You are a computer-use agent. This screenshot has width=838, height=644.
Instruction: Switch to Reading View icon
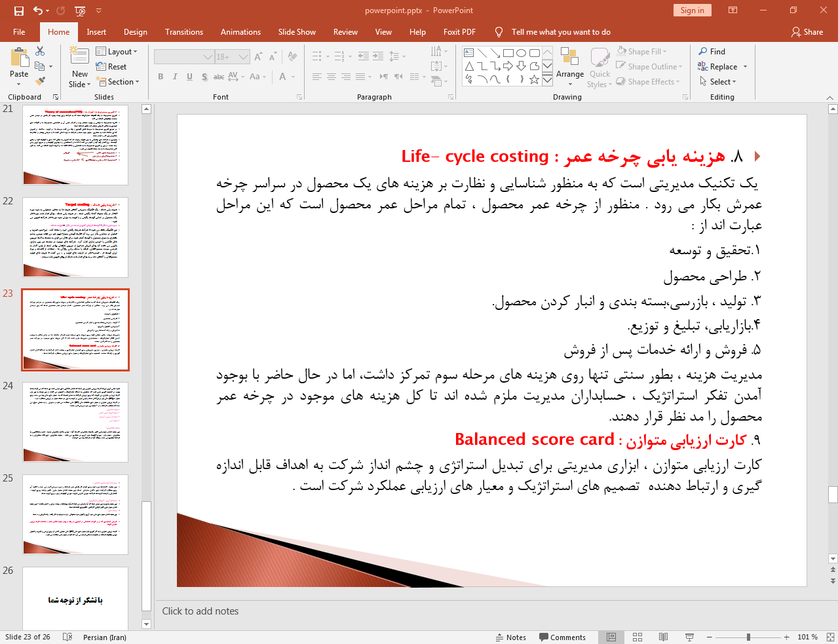click(x=664, y=637)
